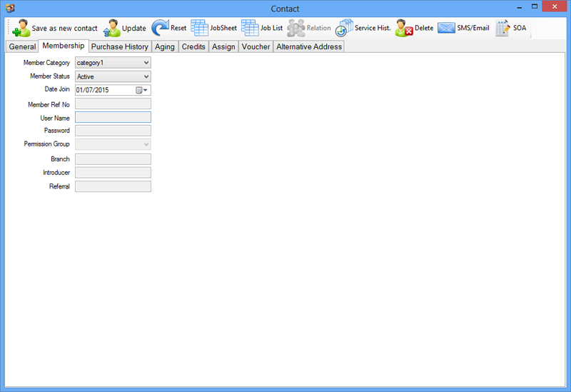Expand the Member Category dropdown
The width and height of the screenshot is (571, 392).
click(x=146, y=63)
